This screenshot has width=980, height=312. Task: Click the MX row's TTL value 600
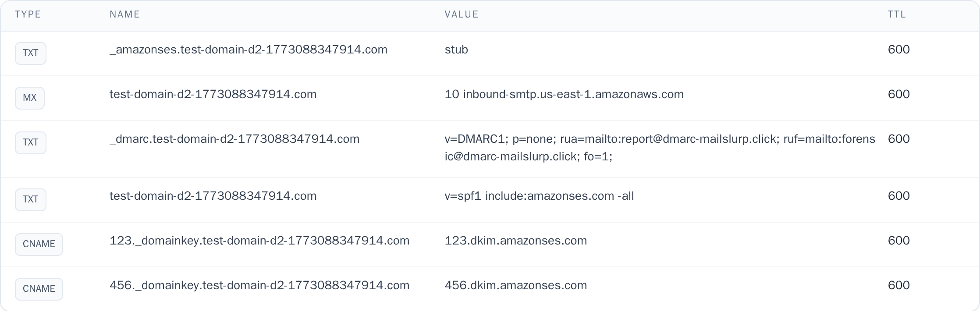[899, 93]
